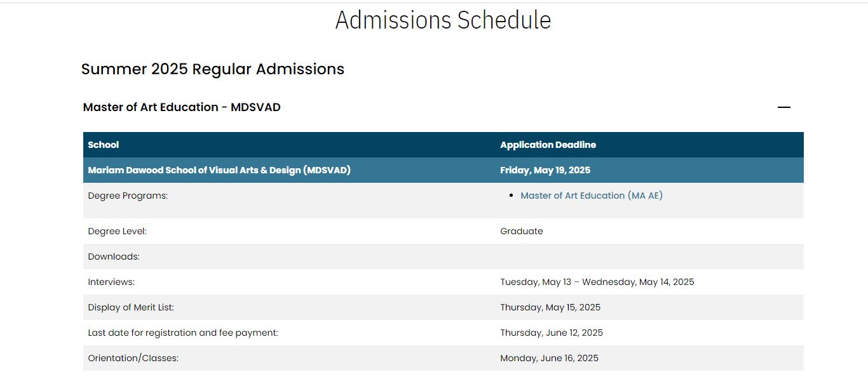Viewport: 868px width, 391px height.
Task: Select the Thursday, May 15, 2025 date
Action: (550, 307)
